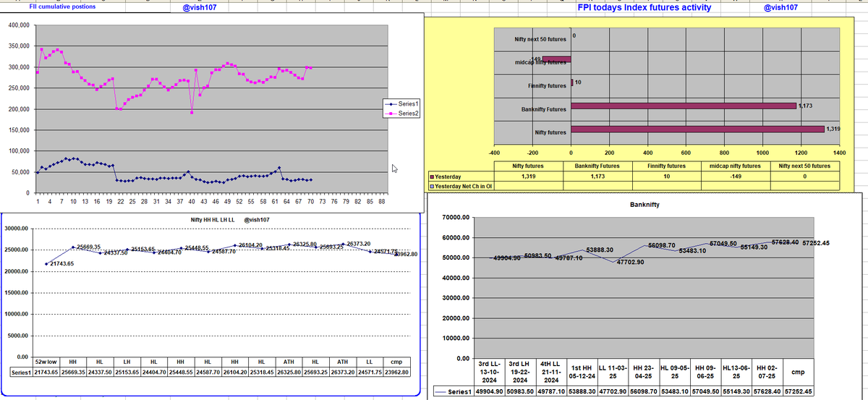The image size is (868, 400).
Task: Click the "FPI todays Index futures activity" title
Action: pyautogui.click(x=644, y=7)
